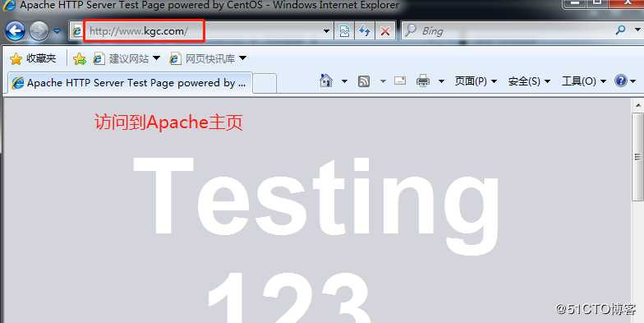The width and height of the screenshot is (644, 323).
Task: Expand the Home button dropdown arrow
Action: (x=345, y=81)
